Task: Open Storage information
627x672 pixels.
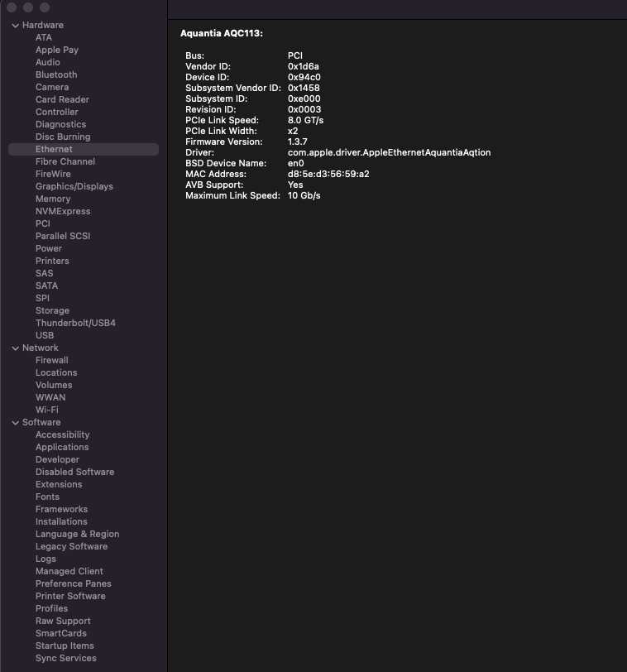Action: 52,311
